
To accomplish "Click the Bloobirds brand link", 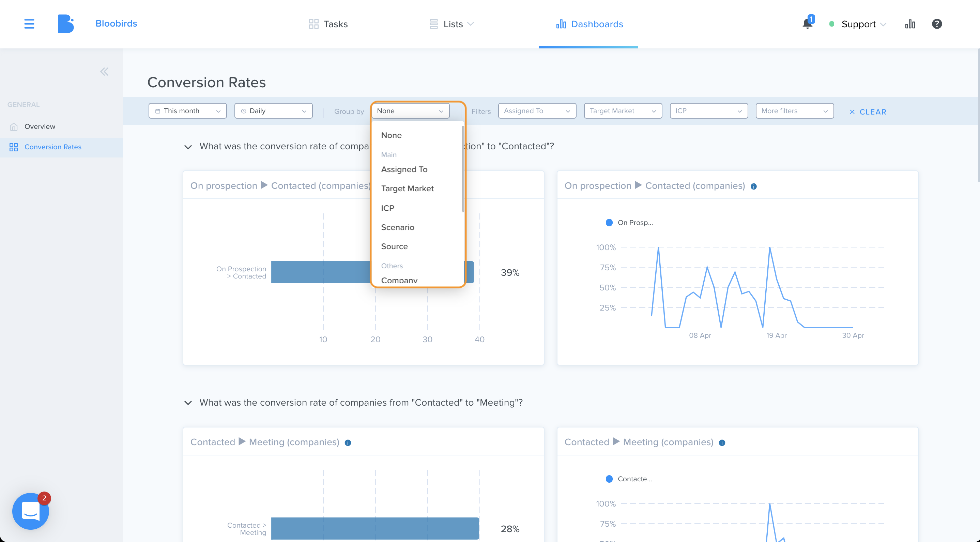I will click(116, 24).
